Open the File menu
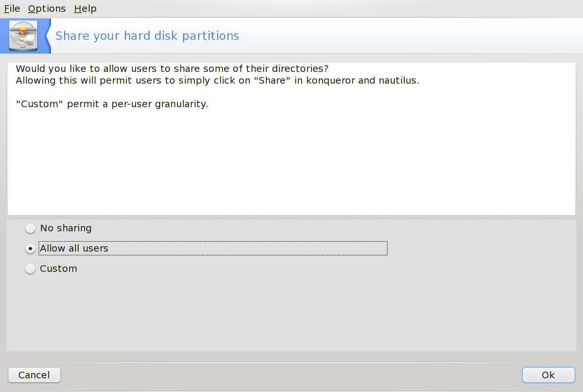 pyautogui.click(x=12, y=8)
